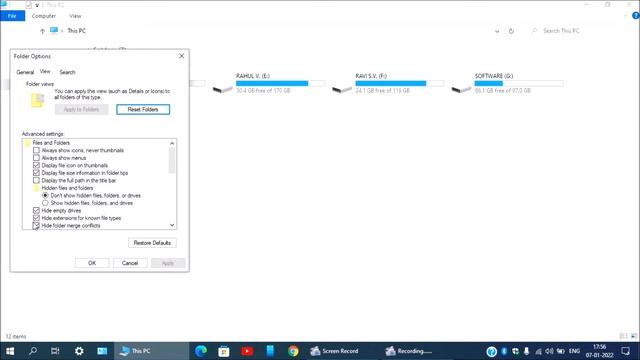
Task: Select Show hidden files, folders, and drives
Action: pyautogui.click(x=45, y=203)
